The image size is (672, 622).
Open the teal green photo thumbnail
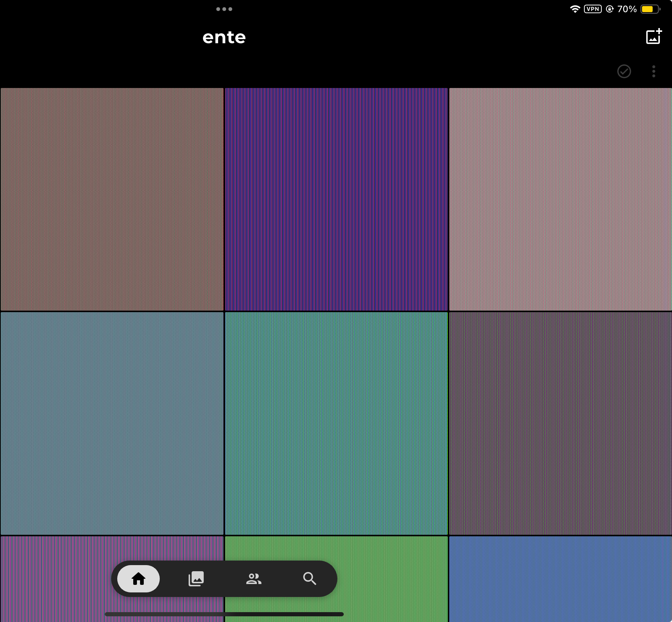336,424
